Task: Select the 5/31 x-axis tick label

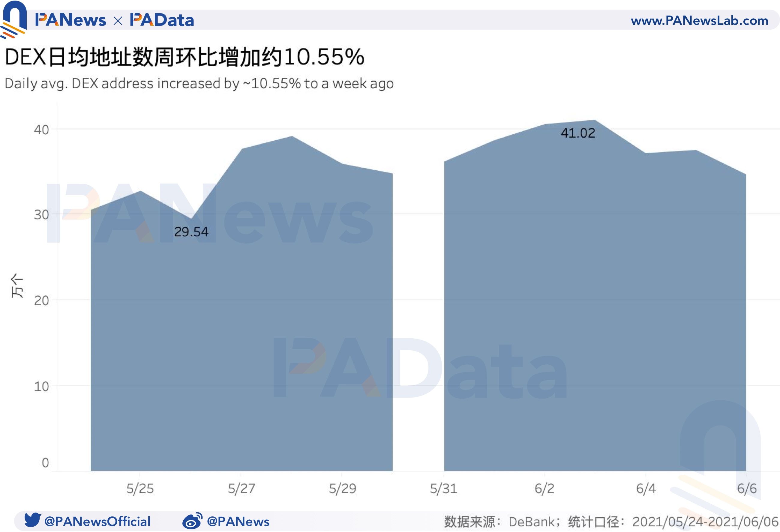Action: click(x=443, y=489)
